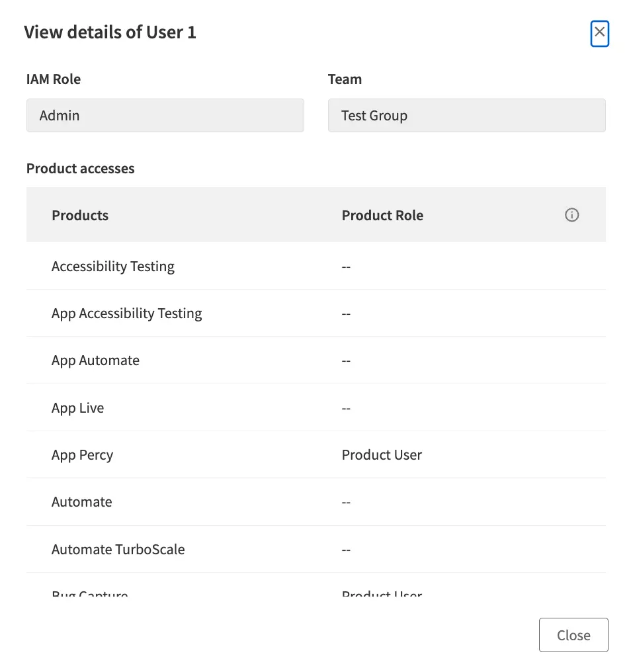Close the dialog using the X icon
Screen dimensions: 631x672
click(599, 32)
